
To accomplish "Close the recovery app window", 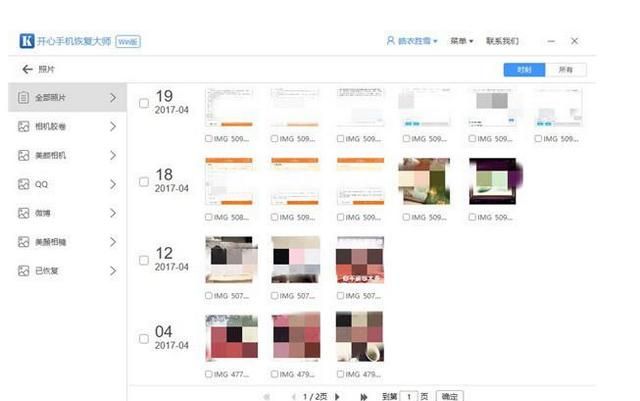I will point(574,41).
